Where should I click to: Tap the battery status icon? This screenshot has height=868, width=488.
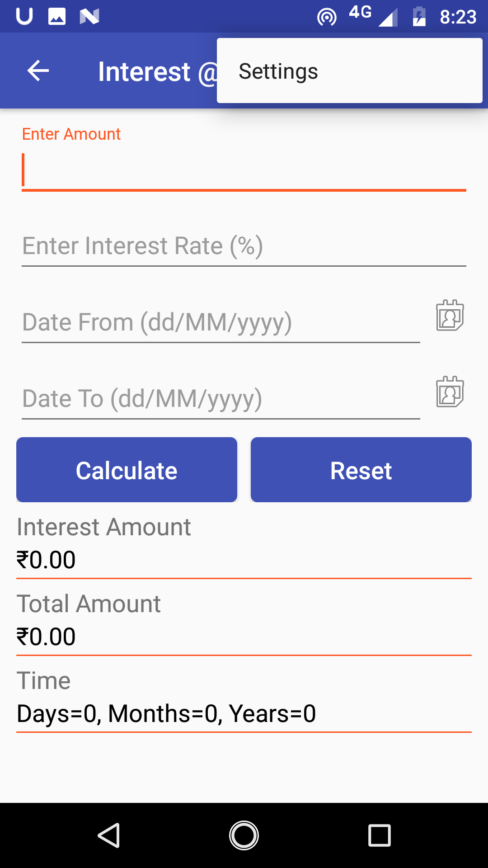[x=419, y=17]
